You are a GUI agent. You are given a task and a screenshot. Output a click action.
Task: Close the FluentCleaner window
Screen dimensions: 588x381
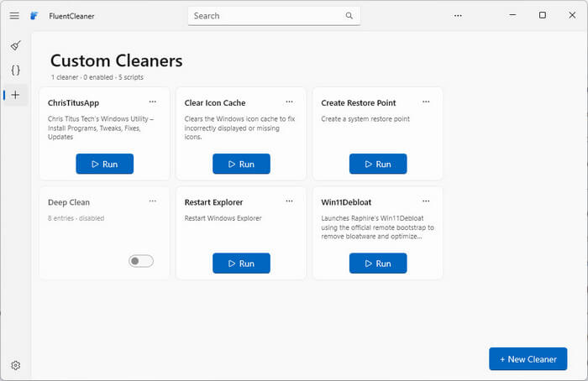pyautogui.click(x=572, y=15)
